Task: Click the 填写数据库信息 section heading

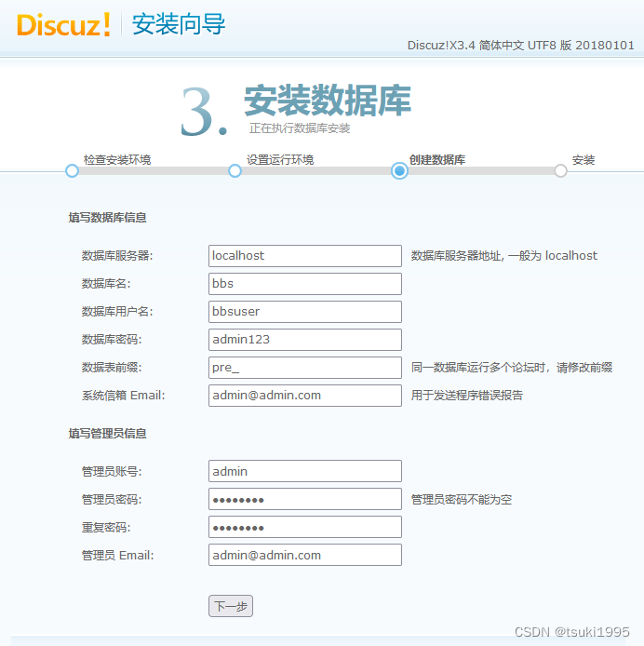Action: point(108,217)
